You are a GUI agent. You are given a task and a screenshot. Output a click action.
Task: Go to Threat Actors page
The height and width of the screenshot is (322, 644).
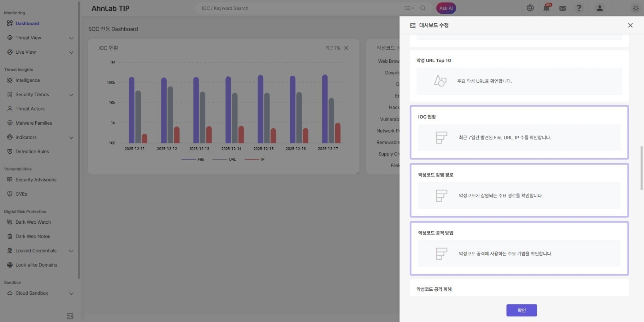(x=30, y=109)
